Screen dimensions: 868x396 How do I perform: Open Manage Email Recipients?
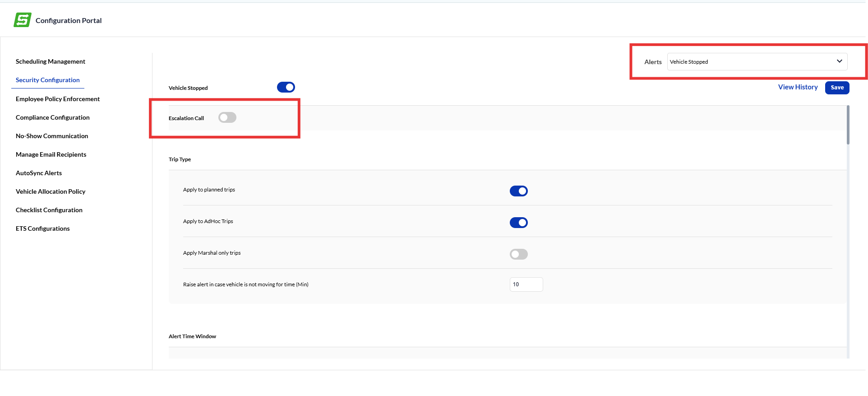pos(51,154)
